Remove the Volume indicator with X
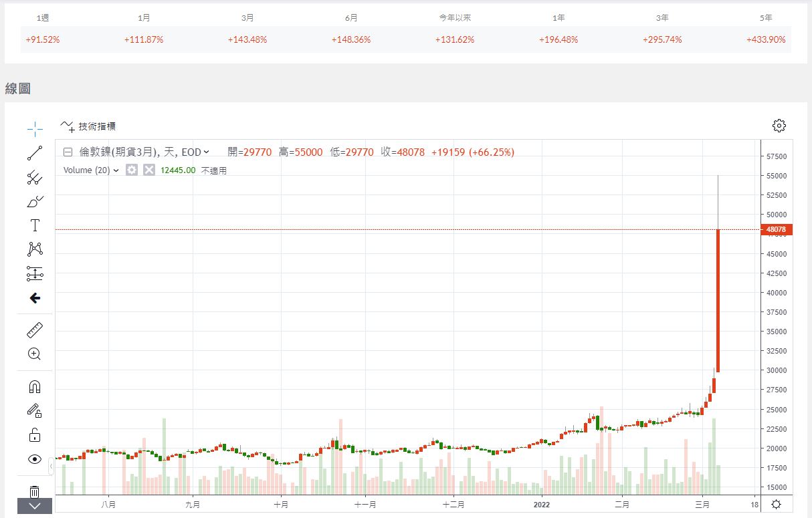 pos(149,170)
